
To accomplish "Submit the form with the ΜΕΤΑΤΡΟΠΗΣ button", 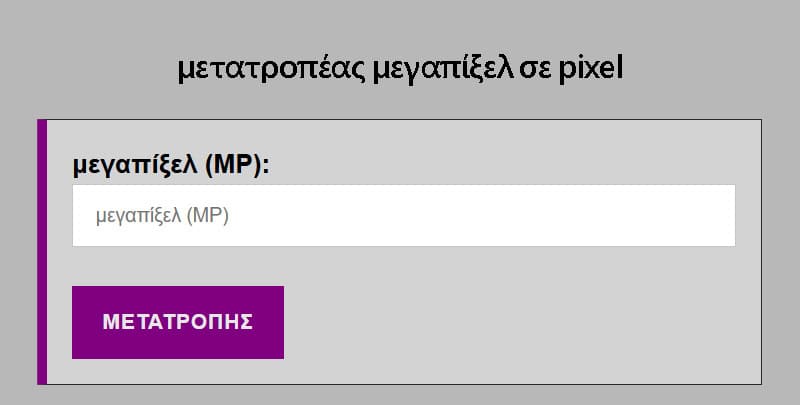I will tap(178, 322).
